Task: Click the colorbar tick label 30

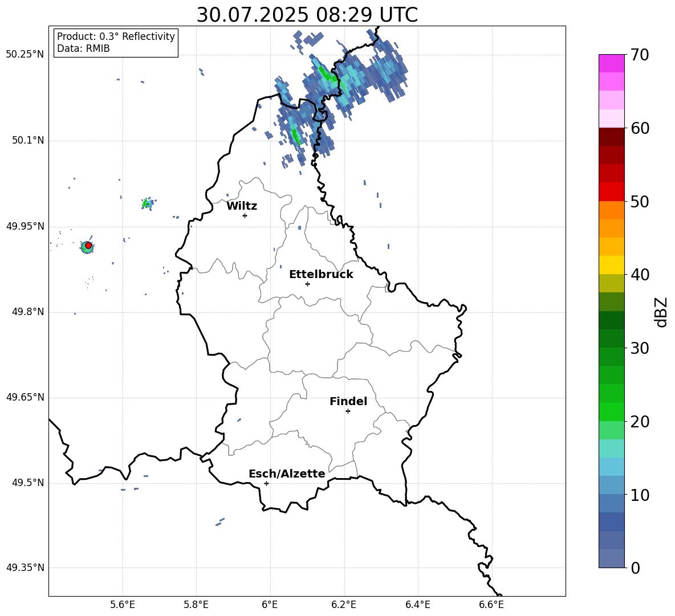Action: pos(640,348)
